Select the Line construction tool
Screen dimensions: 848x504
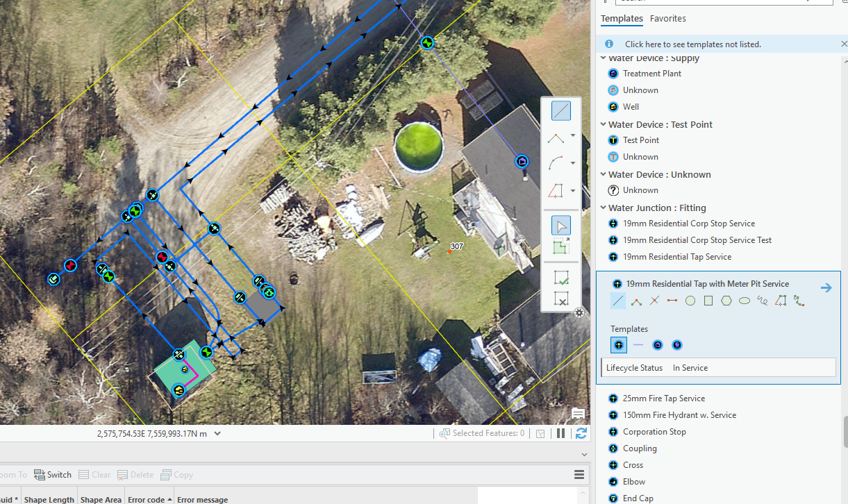(x=560, y=110)
